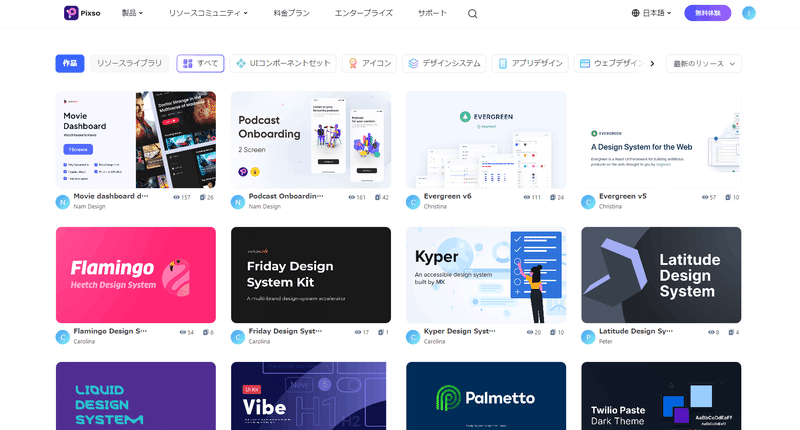
Task: Click Nam Design author name under Podcast Onboarding
Action: 264,207
